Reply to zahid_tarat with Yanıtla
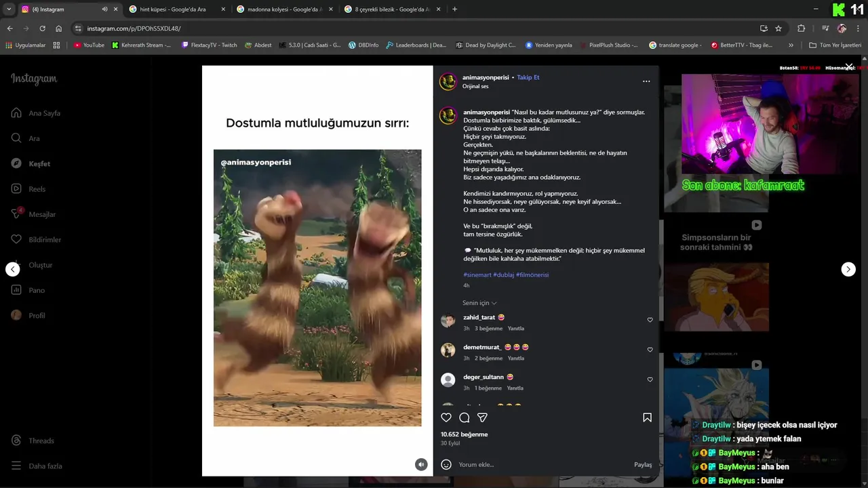 [x=515, y=329]
